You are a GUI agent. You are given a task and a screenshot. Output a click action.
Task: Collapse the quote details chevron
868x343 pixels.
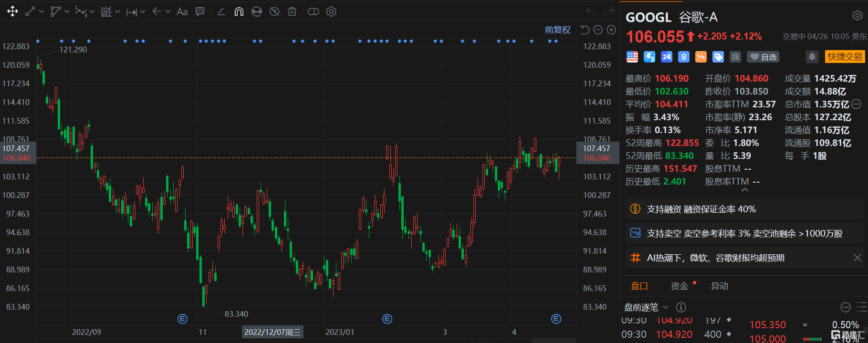[745, 190]
